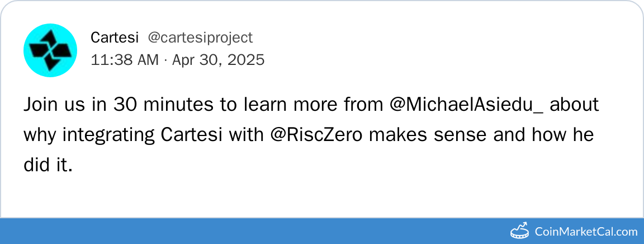Click the Cartesi profile avatar
The width and height of the screenshot is (644, 244).
[50, 50]
